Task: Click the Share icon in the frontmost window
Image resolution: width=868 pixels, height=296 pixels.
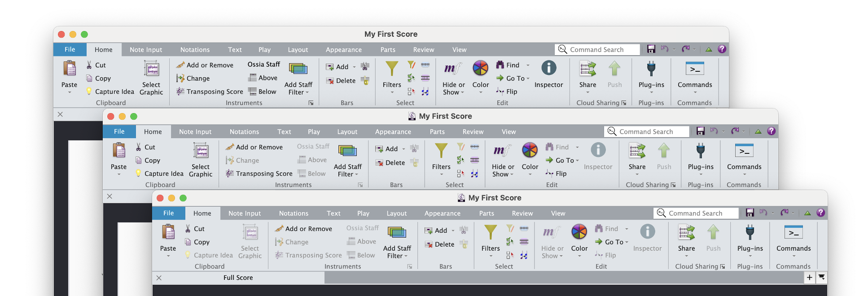Action: tap(686, 233)
